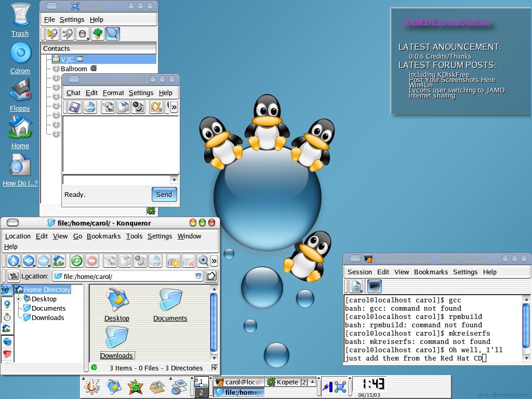Open the Format menu in chat window
This screenshot has height=399, width=532.
coord(113,92)
